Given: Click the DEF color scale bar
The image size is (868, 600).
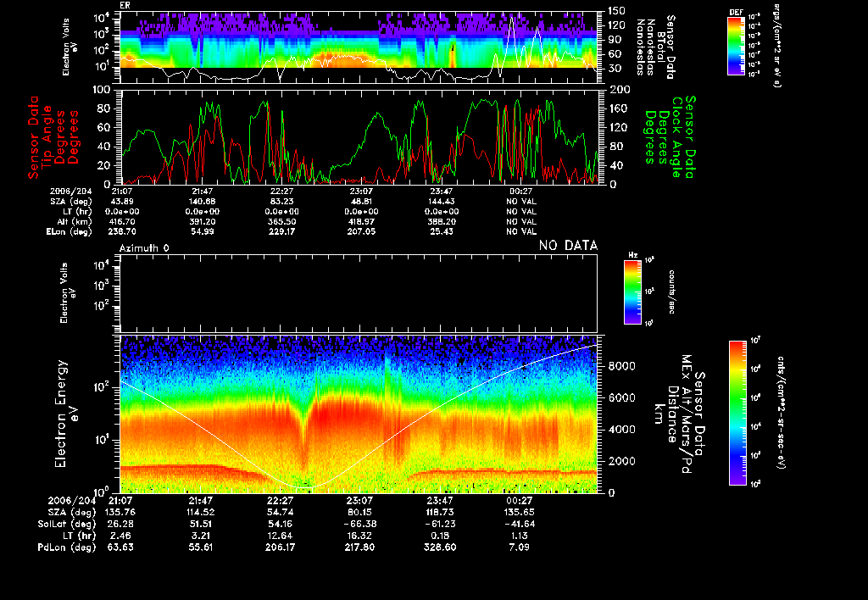Looking at the screenshot, I should (736, 46).
